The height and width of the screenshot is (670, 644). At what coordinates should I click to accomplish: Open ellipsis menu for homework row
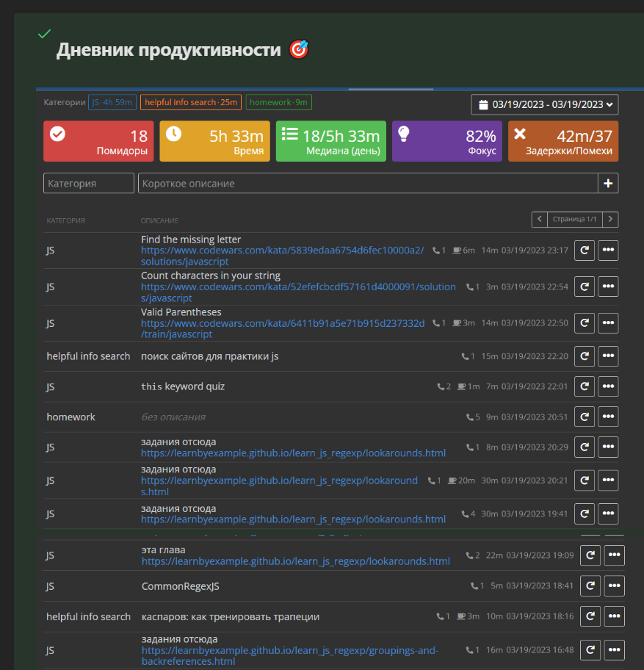608,417
